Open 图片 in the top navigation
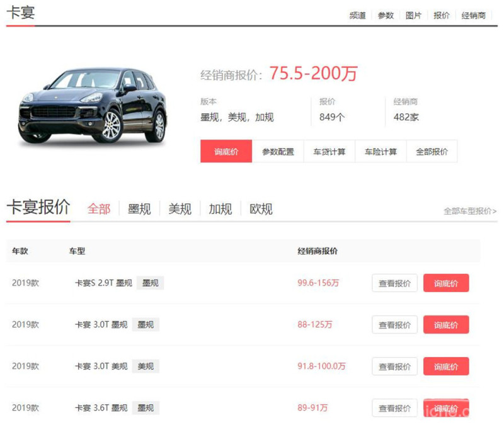 point(413,16)
